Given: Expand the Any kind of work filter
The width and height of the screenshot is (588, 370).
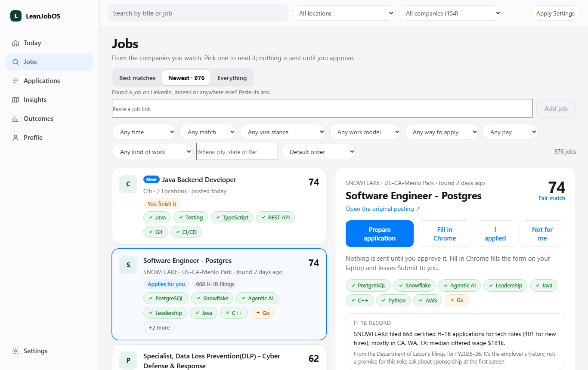Looking at the screenshot, I should coord(152,152).
